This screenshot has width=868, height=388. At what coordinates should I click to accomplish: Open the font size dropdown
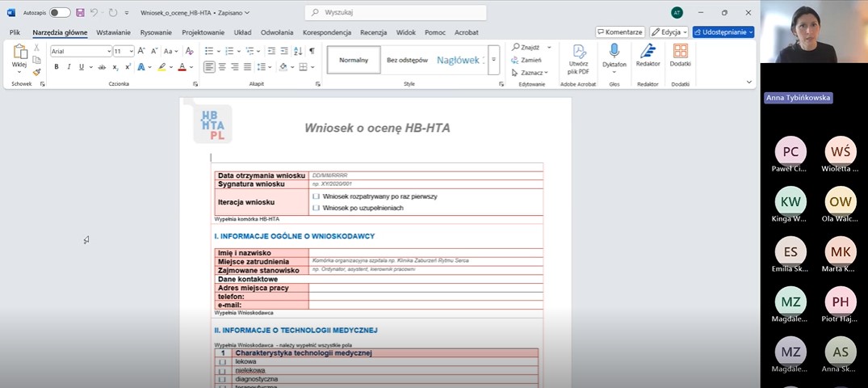point(131,51)
